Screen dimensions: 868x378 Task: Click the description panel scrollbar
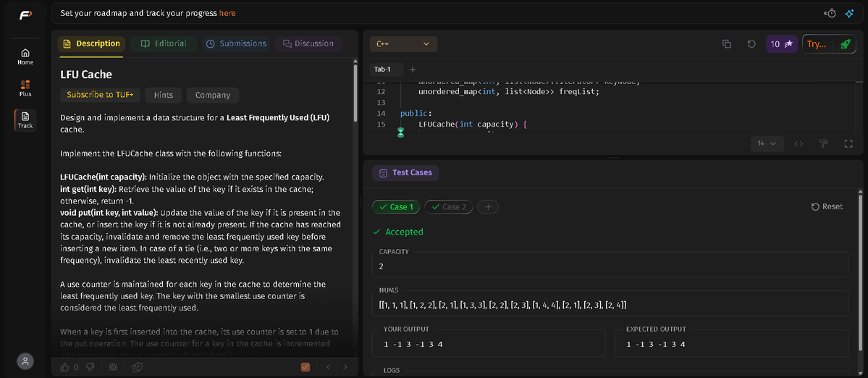tap(356, 94)
